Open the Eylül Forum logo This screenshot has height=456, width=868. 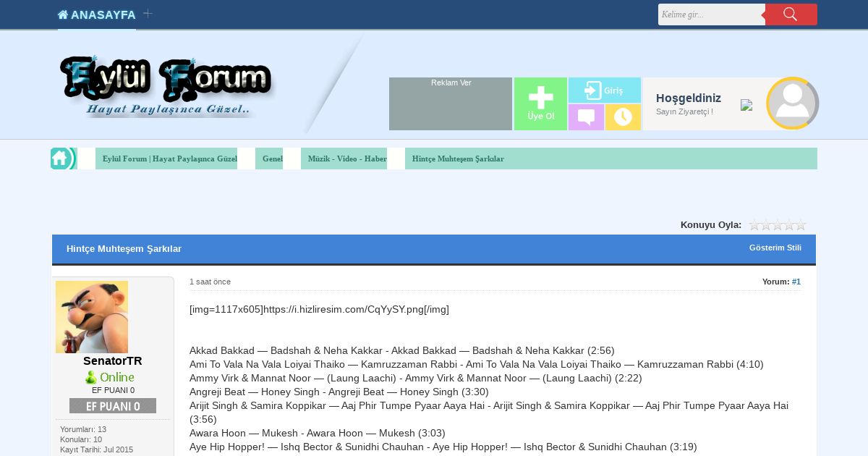tap(168, 86)
